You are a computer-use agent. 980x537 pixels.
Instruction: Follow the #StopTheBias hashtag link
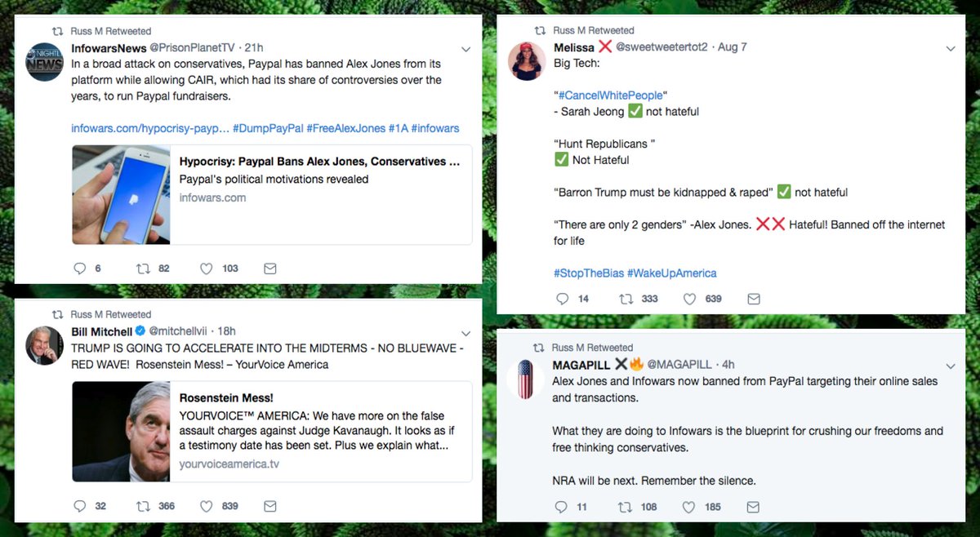coord(588,273)
